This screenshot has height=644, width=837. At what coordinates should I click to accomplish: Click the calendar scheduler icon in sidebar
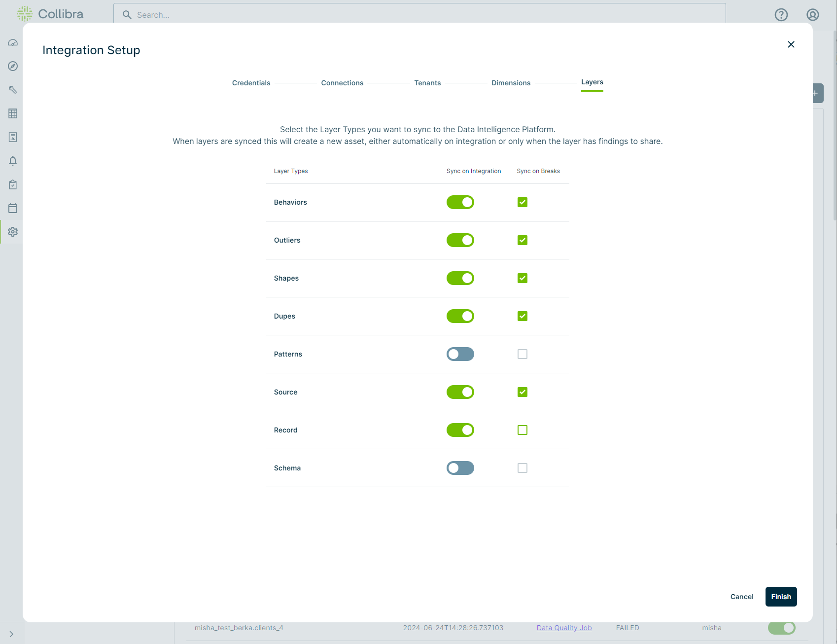[x=13, y=208]
